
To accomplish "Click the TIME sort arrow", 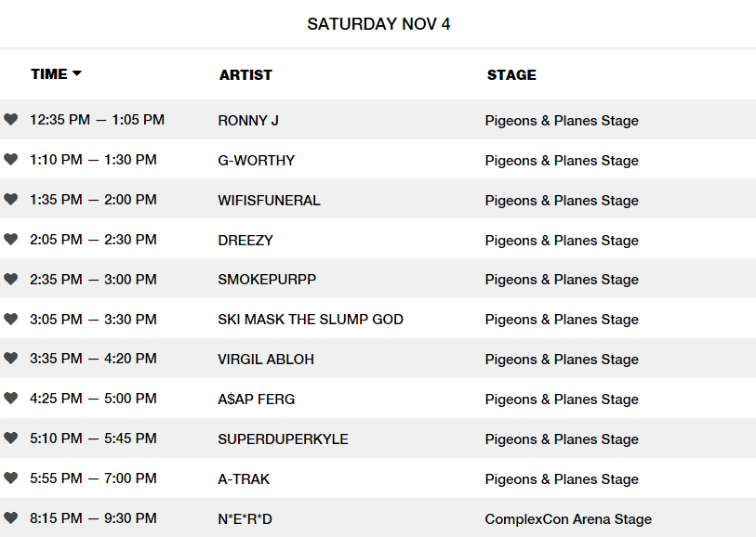I will coord(76,73).
